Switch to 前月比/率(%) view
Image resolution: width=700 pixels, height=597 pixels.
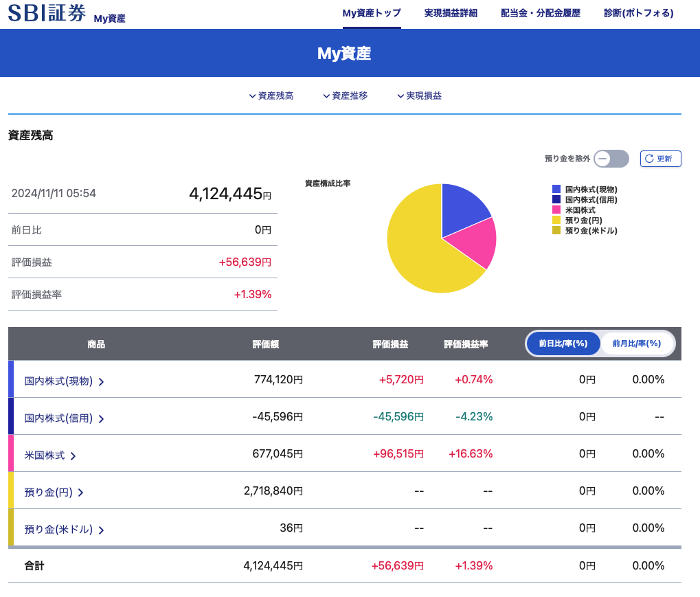coord(636,343)
